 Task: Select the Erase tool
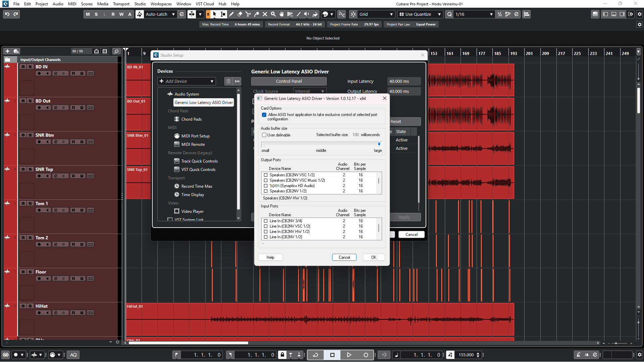(240, 14)
